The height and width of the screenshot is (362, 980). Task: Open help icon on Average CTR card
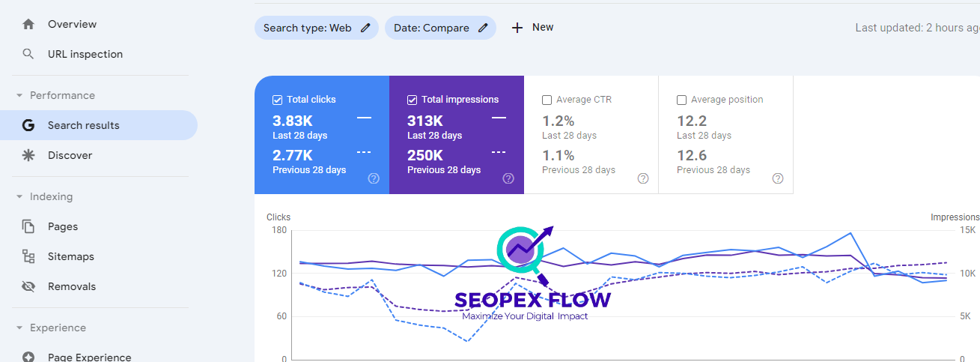(643, 178)
